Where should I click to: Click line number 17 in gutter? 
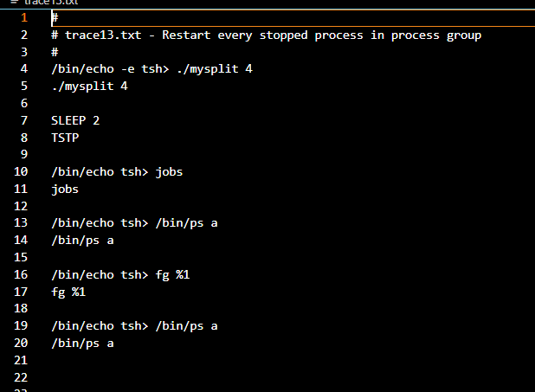click(21, 292)
